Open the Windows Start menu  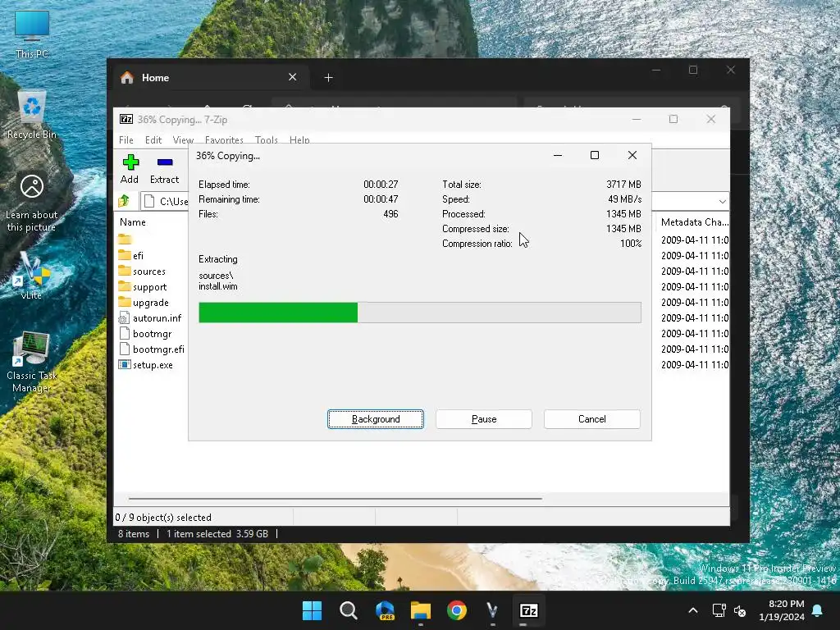click(312, 610)
